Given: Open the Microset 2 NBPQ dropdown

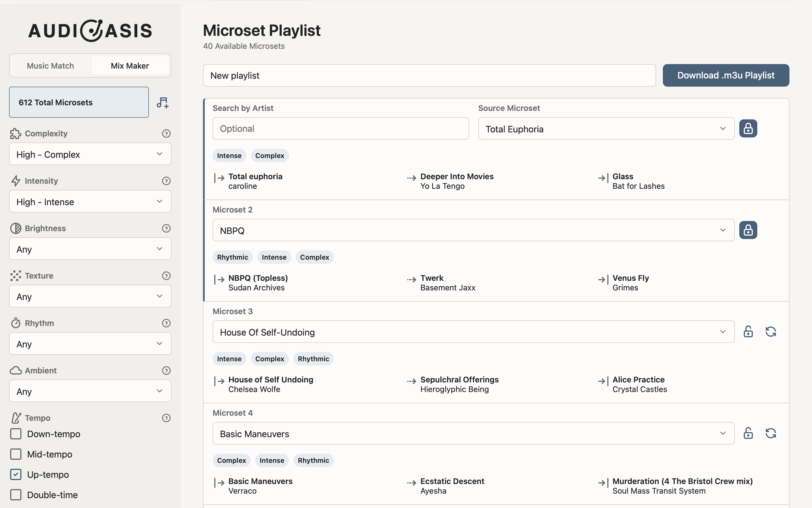Looking at the screenshot, I should (473, 230).
